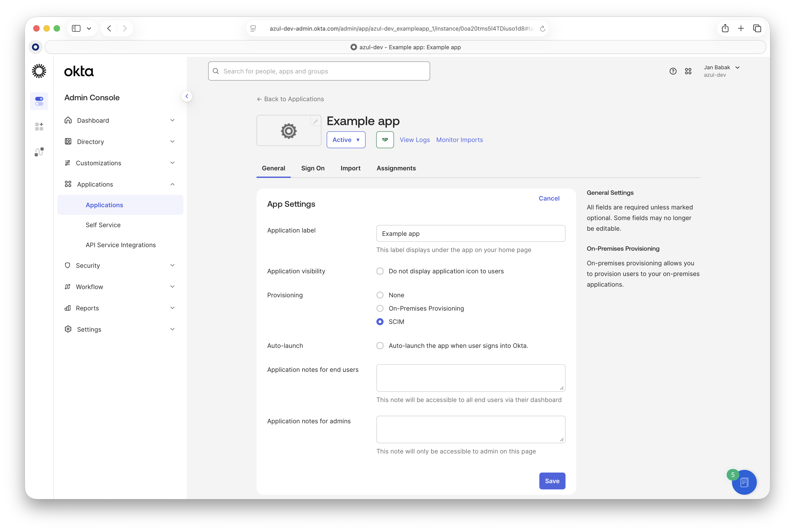795x532 pixels.
Task: Select On-Premises Provisioning radio option
Action: 380,308
